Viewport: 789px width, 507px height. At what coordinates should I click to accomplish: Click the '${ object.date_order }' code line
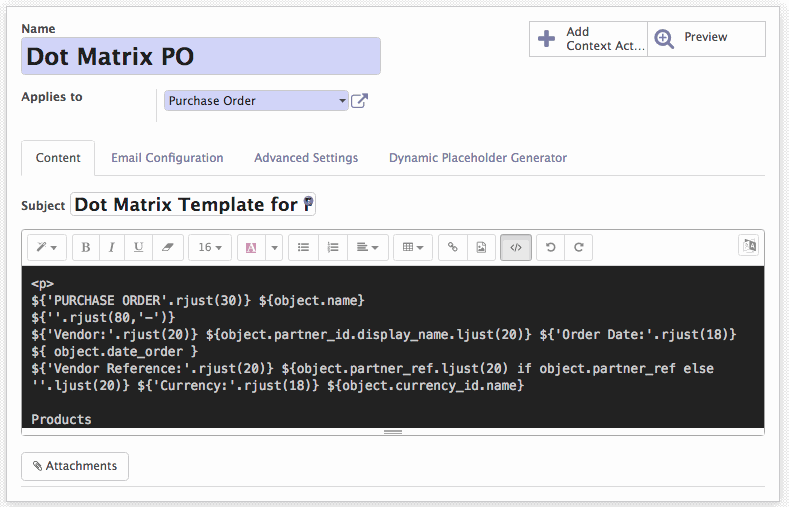115,352
